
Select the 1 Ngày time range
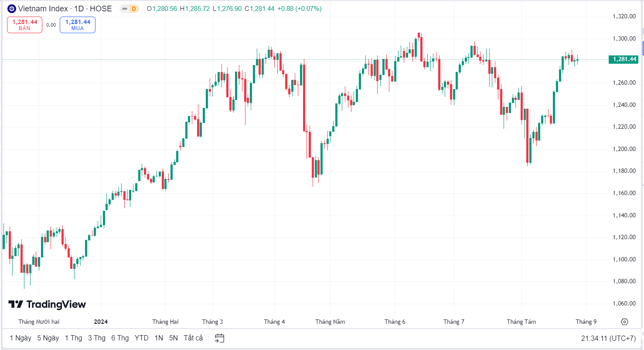pos(20,338)
